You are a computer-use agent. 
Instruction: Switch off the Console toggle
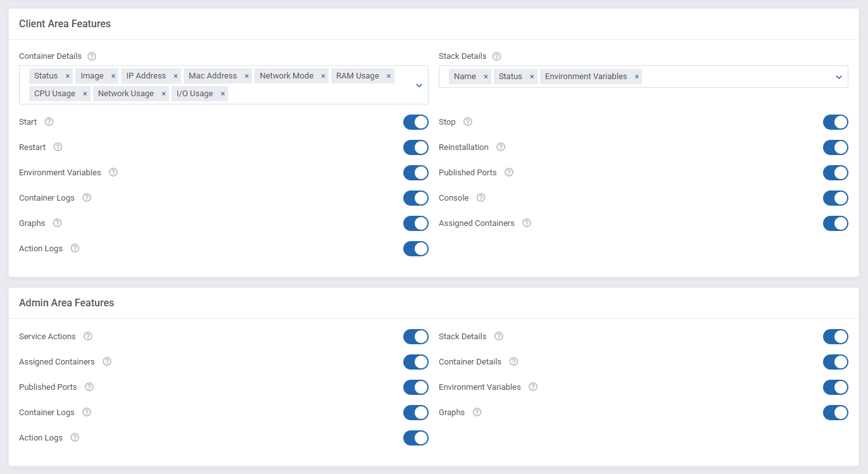(x=836, y=198)
